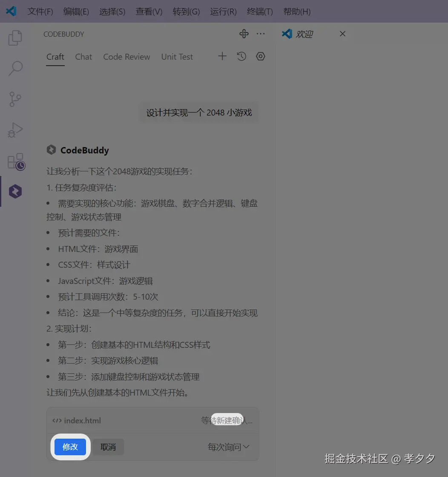Screen dimensions: 448x477
Task: Click the CODEBUDDY panel title
Action: 63,34
